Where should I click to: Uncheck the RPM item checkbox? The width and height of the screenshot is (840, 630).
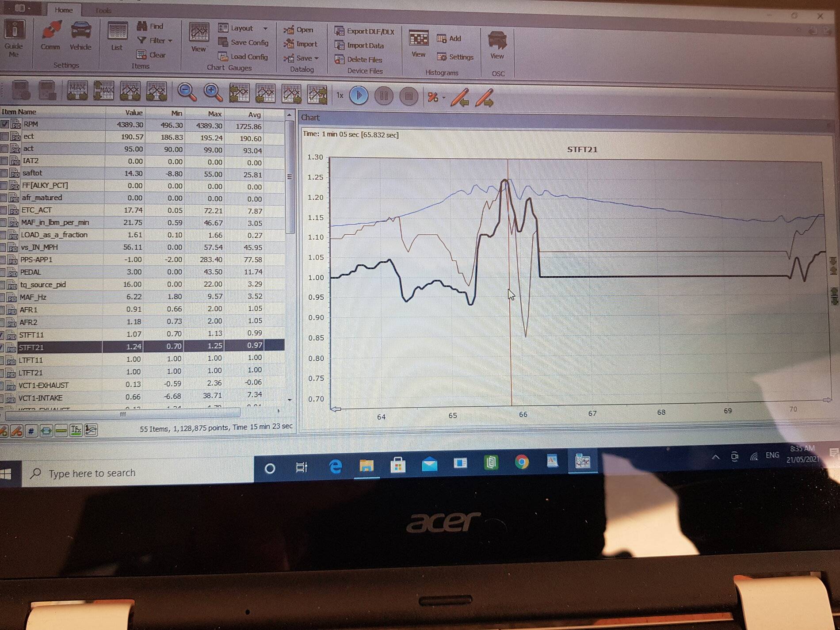[x=4, y=125]
